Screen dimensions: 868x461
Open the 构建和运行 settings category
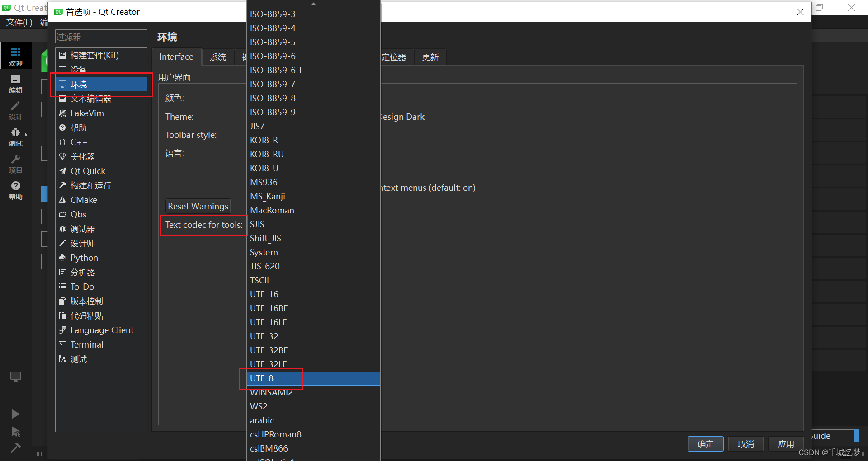pyautogui.click(x=101, y=185)
